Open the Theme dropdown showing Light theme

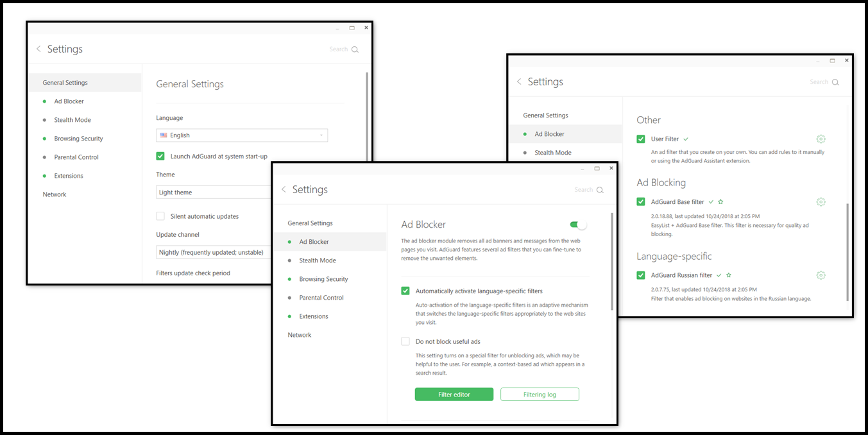[214, 192]
